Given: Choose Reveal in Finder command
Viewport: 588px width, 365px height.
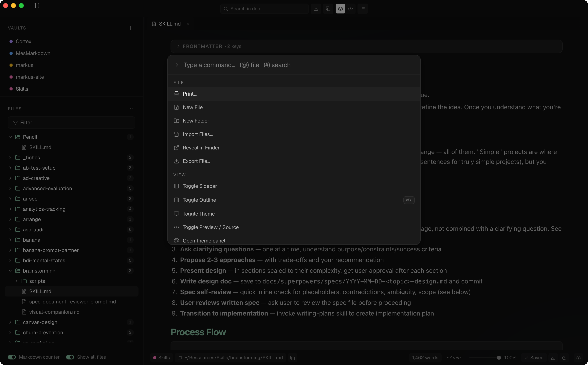Looking at the screenshot, I should coord(294,148).
